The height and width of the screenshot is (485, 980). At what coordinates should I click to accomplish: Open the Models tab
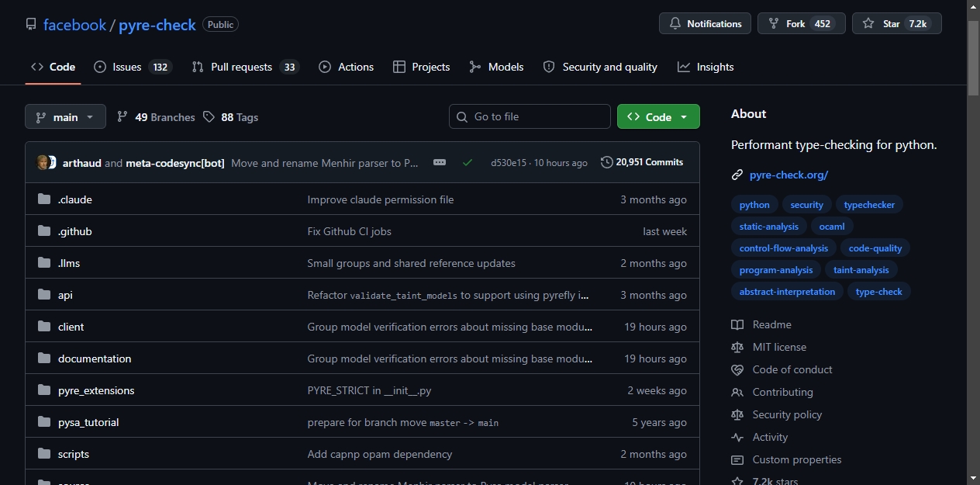coord(496,67)
